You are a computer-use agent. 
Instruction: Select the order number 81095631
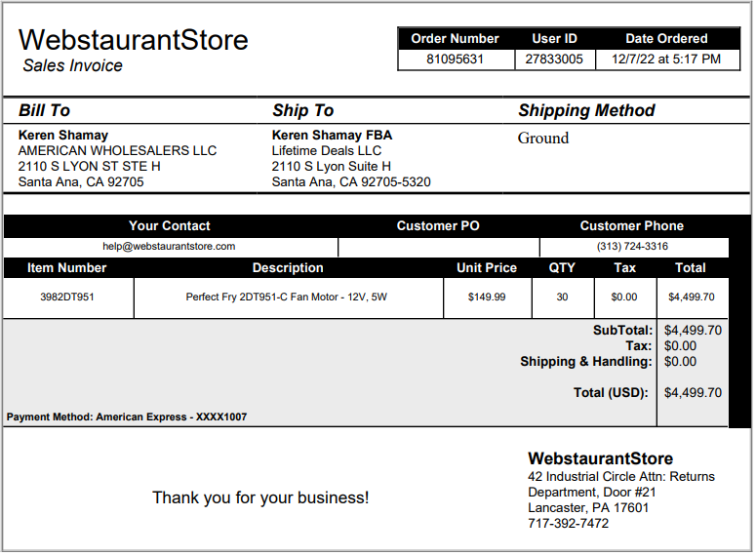(x=457, y=60)
